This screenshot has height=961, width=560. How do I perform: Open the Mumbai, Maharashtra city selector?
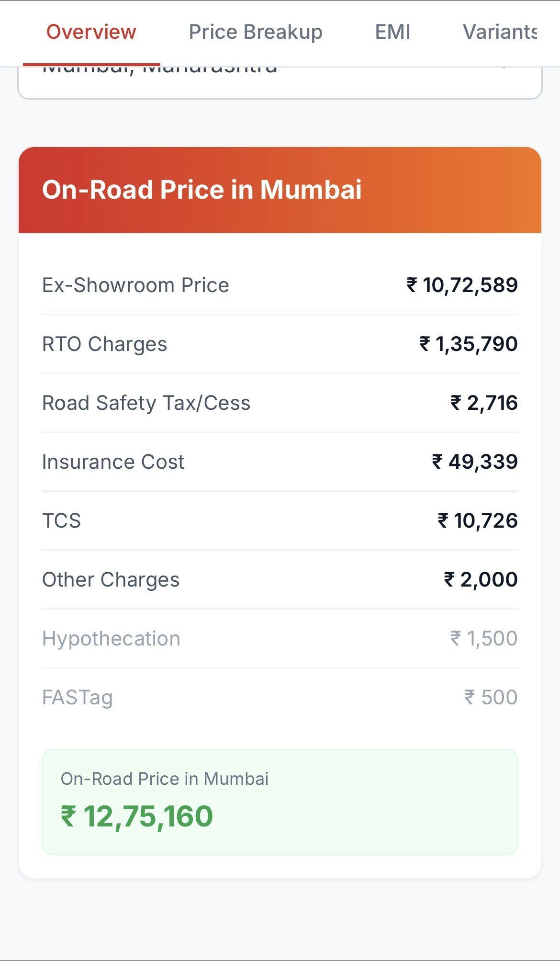(280, 82)
